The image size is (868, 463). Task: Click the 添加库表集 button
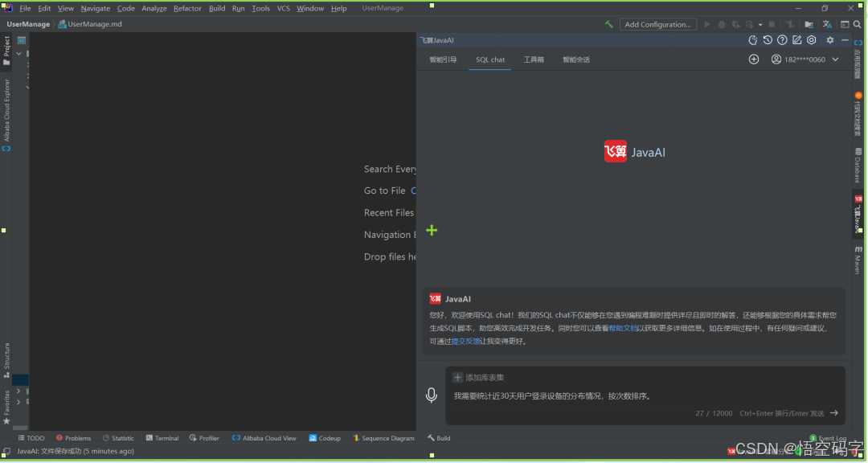coord(478,378)
